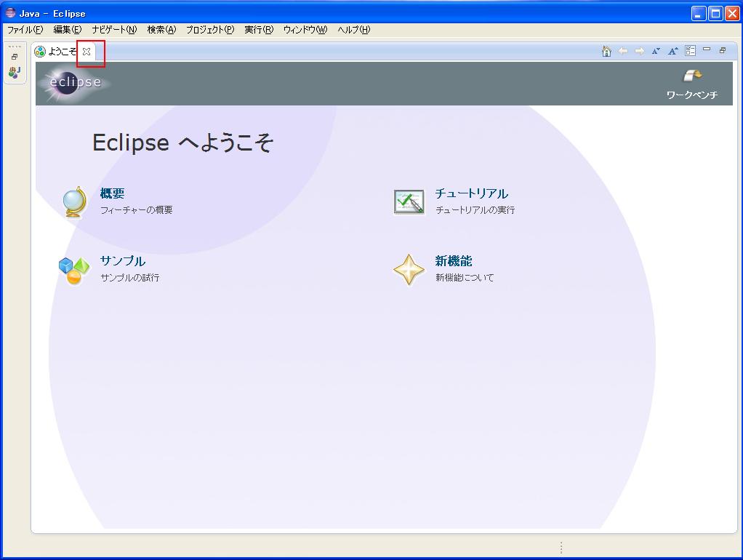Select the ようこそ tab

coord(62,51)
